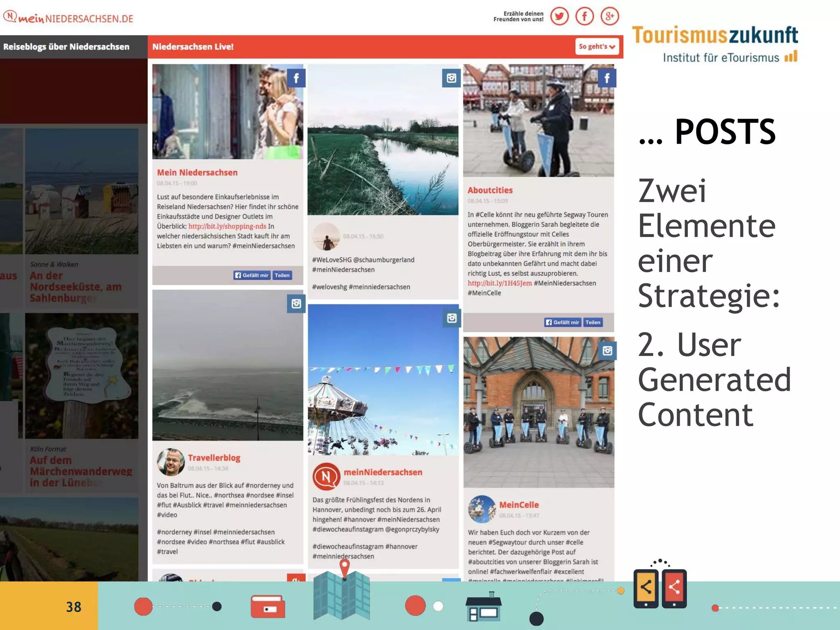Screen dimensions: 840x630
Task: Expand the "So geht's" dropdown
Action: pos(597,47)
